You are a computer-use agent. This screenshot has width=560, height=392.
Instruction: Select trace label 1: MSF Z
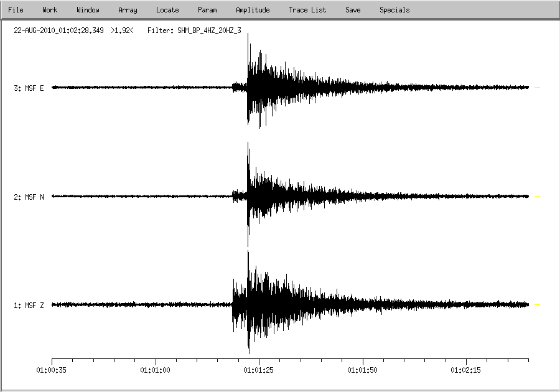(29, 306)
